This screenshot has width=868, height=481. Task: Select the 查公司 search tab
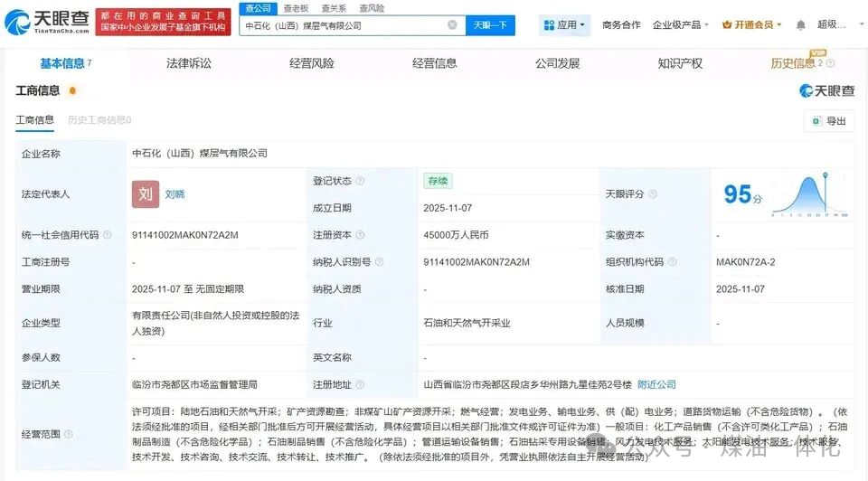click(258, 8)
